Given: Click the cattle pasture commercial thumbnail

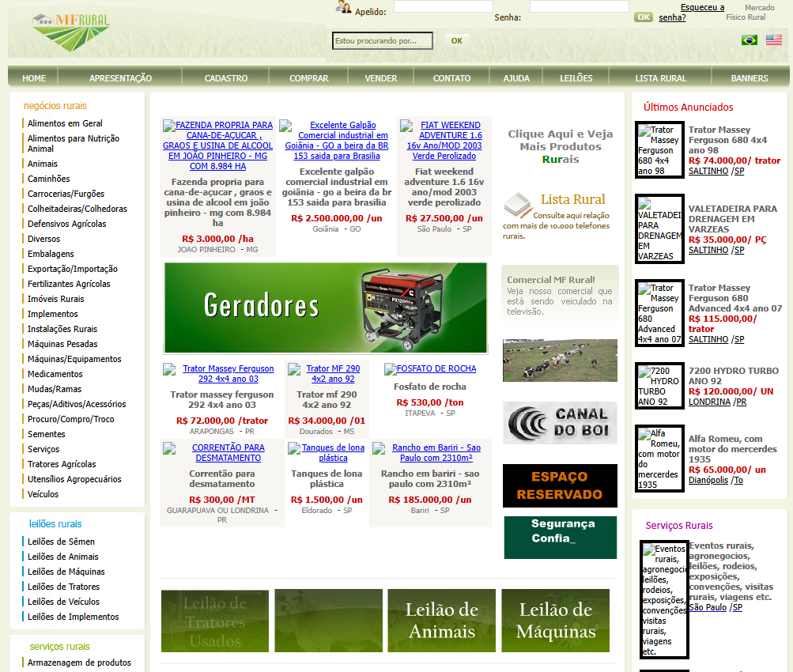Looking at the screenshot, I should 560,360.
